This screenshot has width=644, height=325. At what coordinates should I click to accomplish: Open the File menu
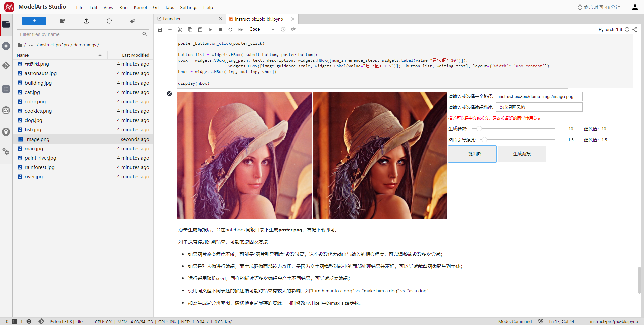pyautogui.click(x=80, y=7)
